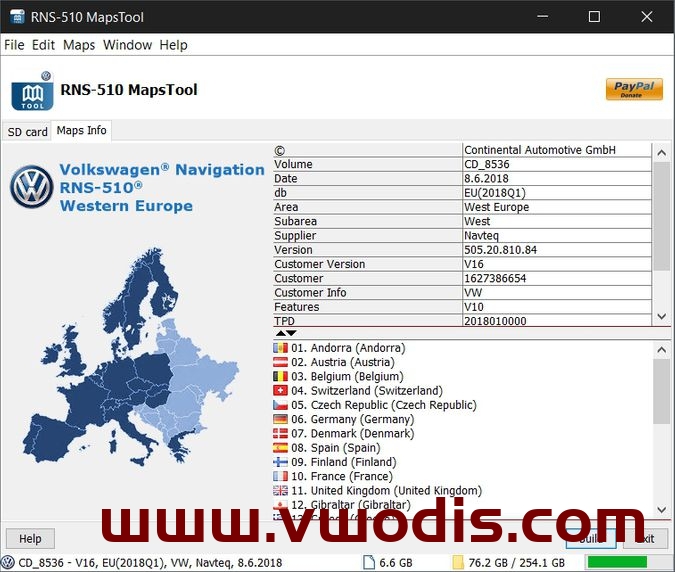Click the Volkswagen VW logo emblem
The height and width of the screenshot is (572, 675).
coord(31,187)
